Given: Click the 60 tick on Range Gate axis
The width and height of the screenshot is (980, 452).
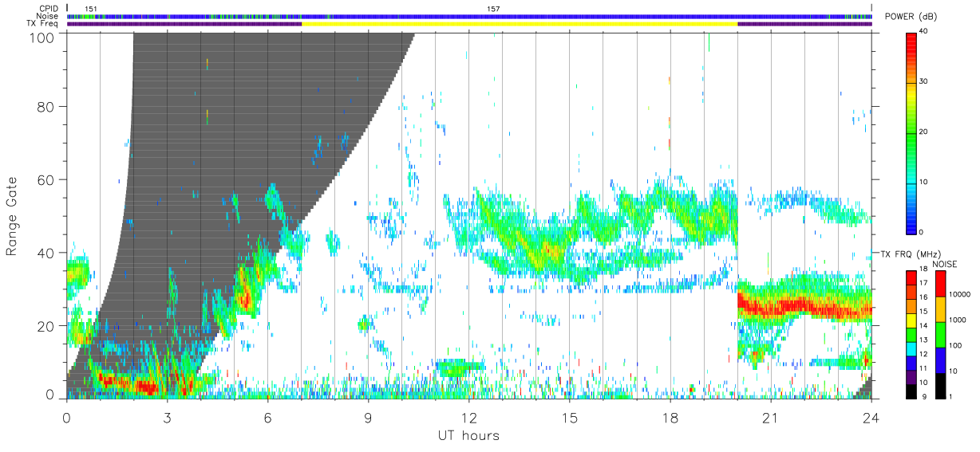Looking at the screenshot, I should 47,180.
